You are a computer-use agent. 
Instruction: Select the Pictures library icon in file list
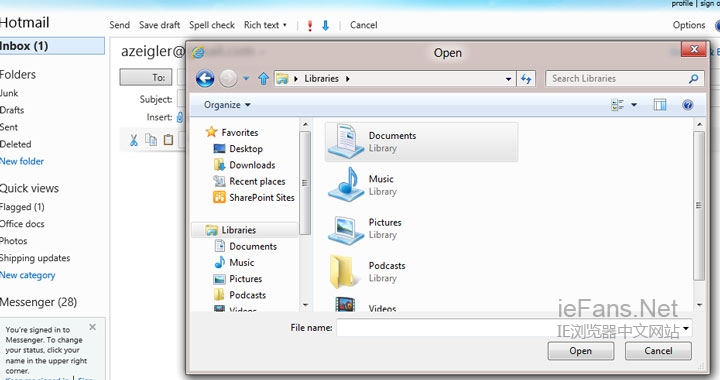[346, 229]
